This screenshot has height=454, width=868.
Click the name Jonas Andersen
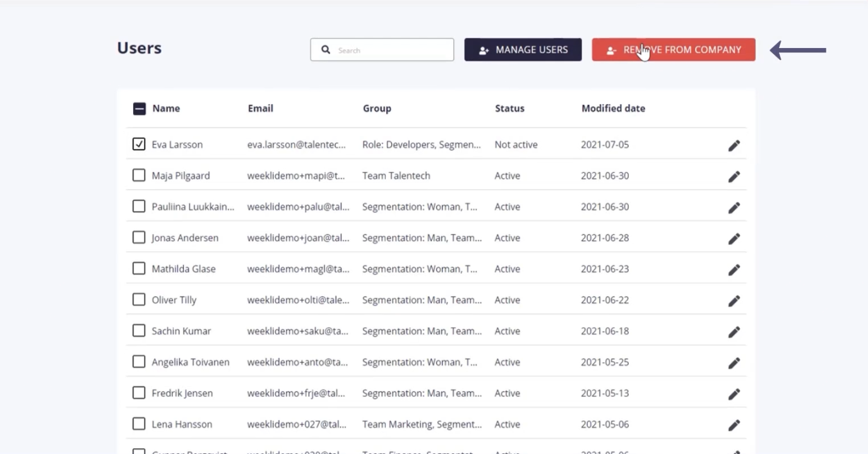185,238
